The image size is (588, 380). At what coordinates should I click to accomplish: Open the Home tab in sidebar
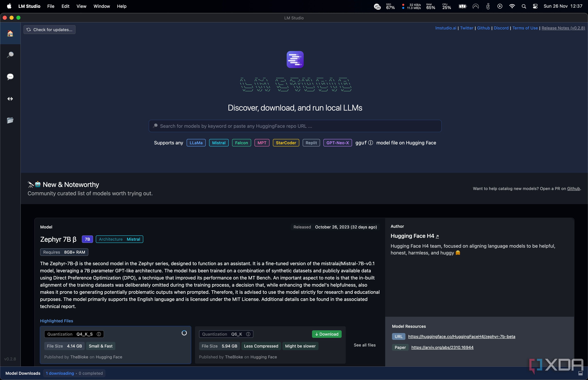10,33
